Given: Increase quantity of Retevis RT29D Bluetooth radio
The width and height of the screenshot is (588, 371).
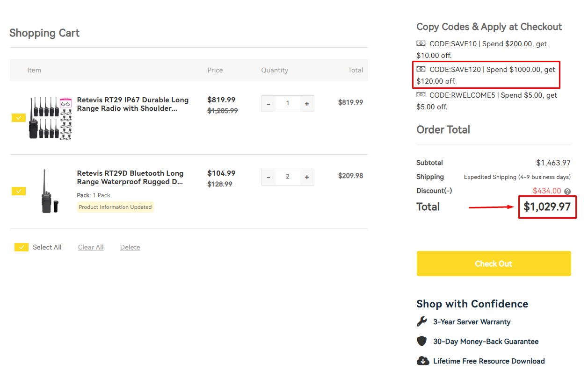Looking at the screenshot, I should pos(307,177).
